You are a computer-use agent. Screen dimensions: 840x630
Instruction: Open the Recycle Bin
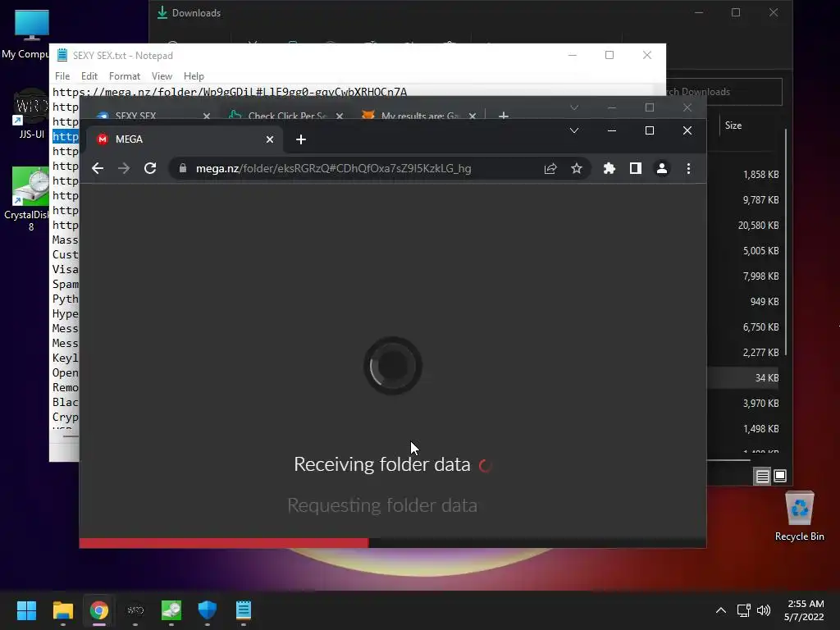click(x=799, y=517)
